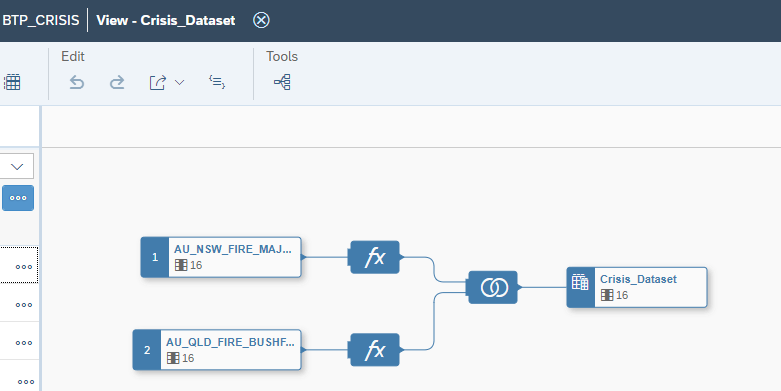Click the lower fx calculated columns node
This screenshot has height=391, width=781.
point(375,350)
